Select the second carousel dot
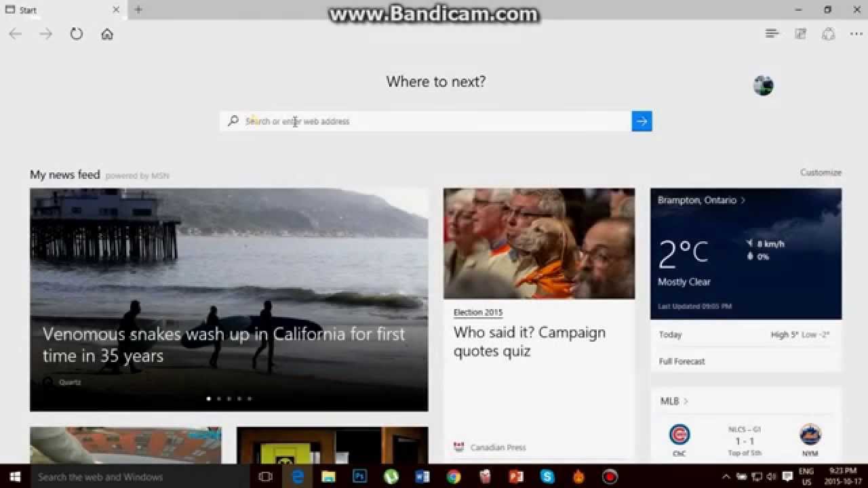This screenshot has width=868, height=488. coord(218,399)
